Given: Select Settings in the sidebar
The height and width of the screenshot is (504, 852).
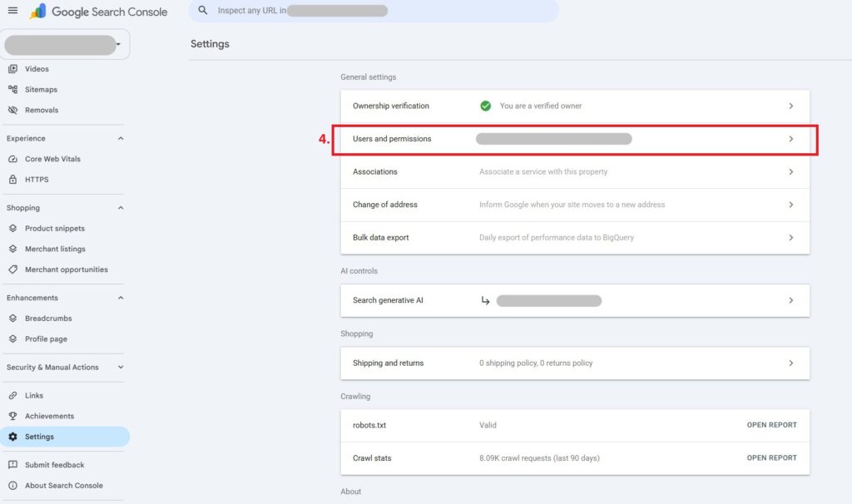Looking at the screenshot, I should tap(64, 437).
